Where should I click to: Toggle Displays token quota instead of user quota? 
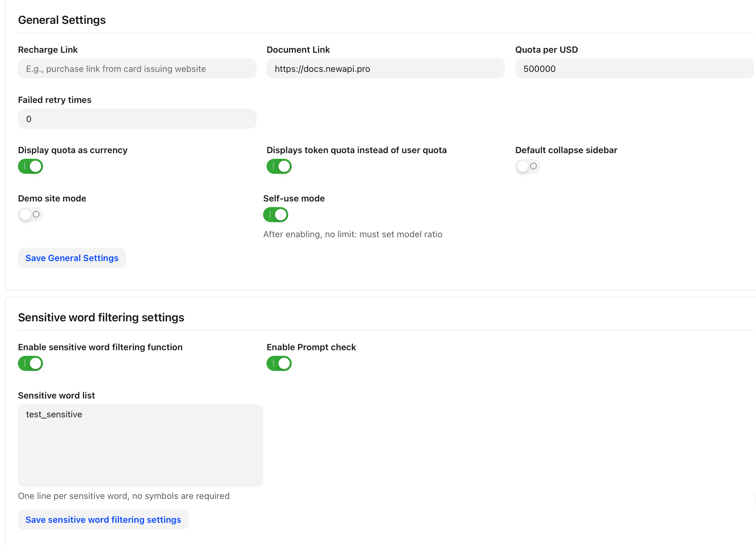279,166
